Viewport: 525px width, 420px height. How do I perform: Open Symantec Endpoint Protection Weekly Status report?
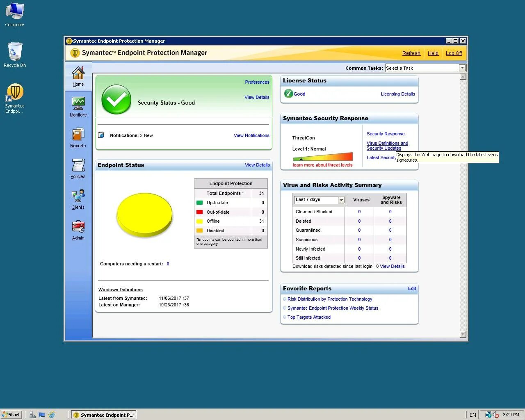333,308
